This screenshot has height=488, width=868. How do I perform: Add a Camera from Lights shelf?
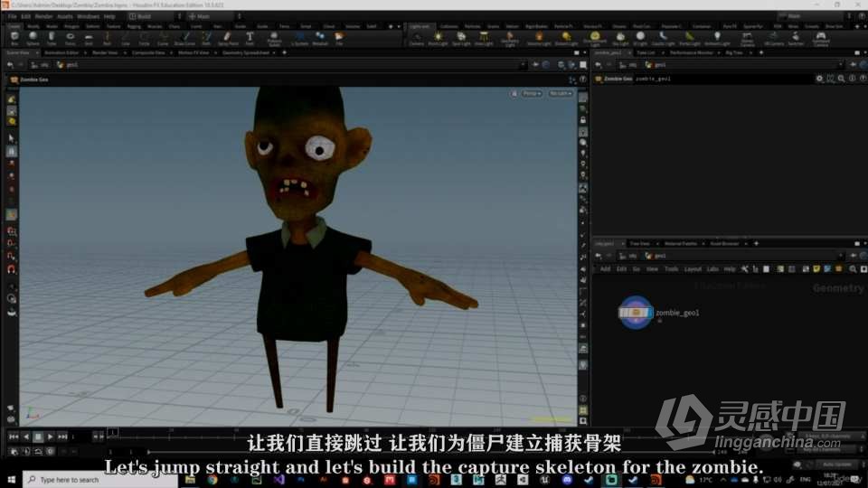coord(417,38)
